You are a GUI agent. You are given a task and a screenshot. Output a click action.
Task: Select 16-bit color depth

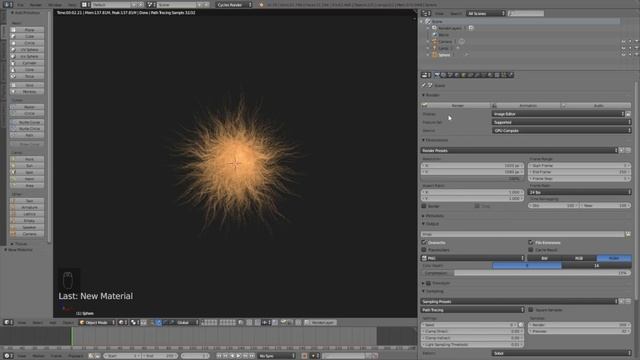[x=596, y=265]
